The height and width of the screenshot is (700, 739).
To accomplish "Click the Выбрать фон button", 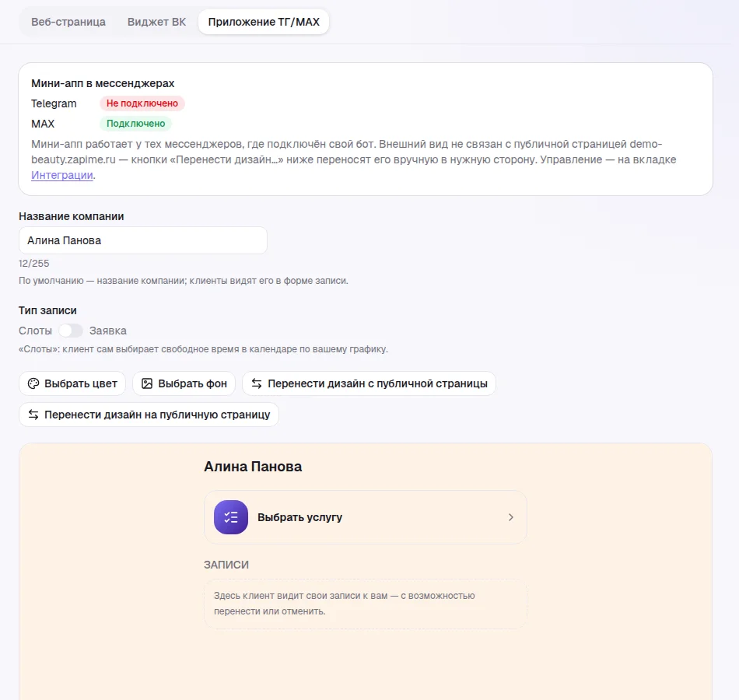I will (184, 383).
